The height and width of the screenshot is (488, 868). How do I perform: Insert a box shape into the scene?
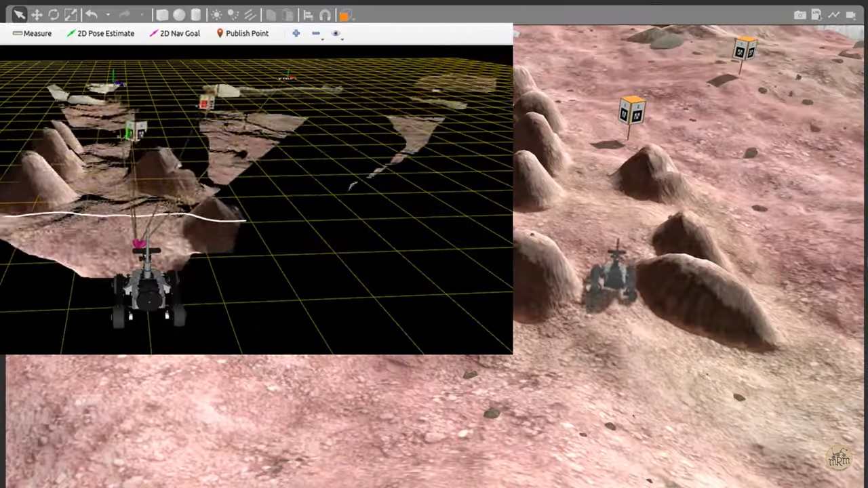(162, 15)
